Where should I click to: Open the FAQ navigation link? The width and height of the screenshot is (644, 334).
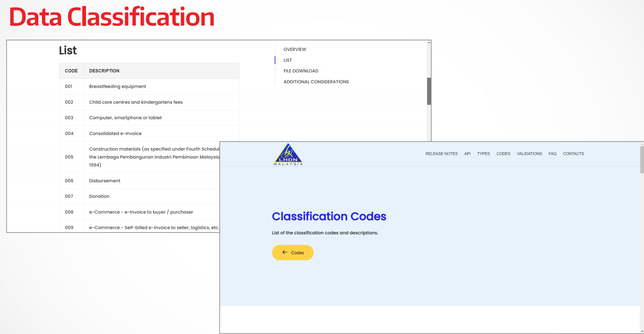coord(552,154)
